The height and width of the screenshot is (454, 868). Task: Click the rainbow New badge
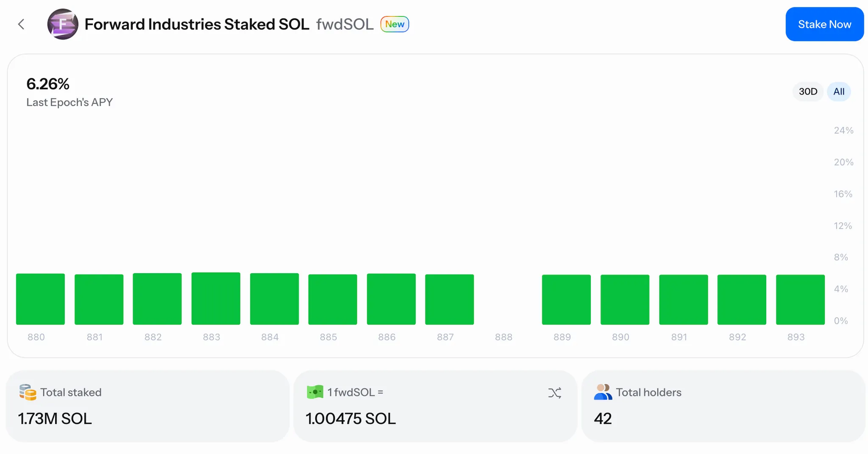(x=395, y=24)
